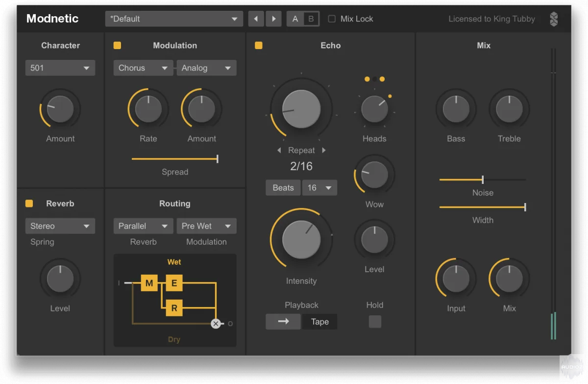Switch to preset slot A

(295, 19)
